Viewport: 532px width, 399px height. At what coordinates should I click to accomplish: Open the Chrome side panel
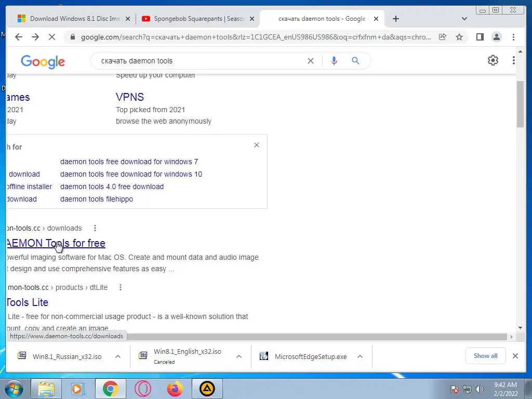tap(480, 37)
